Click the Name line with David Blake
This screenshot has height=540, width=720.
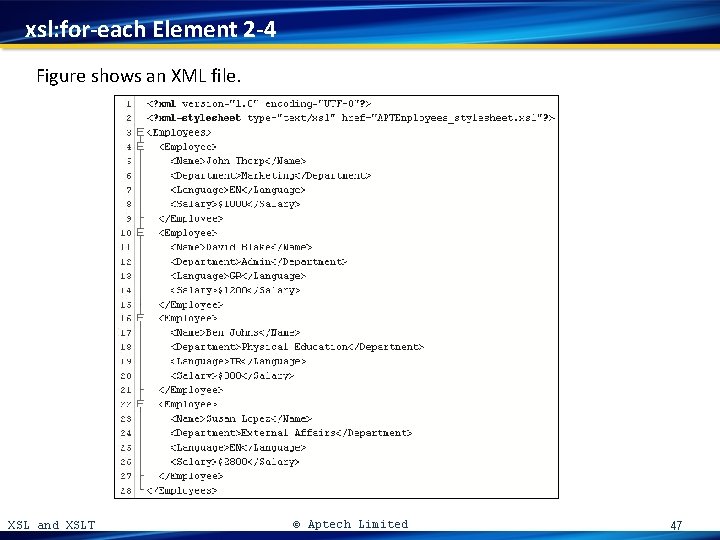click(x=241, y=247)
